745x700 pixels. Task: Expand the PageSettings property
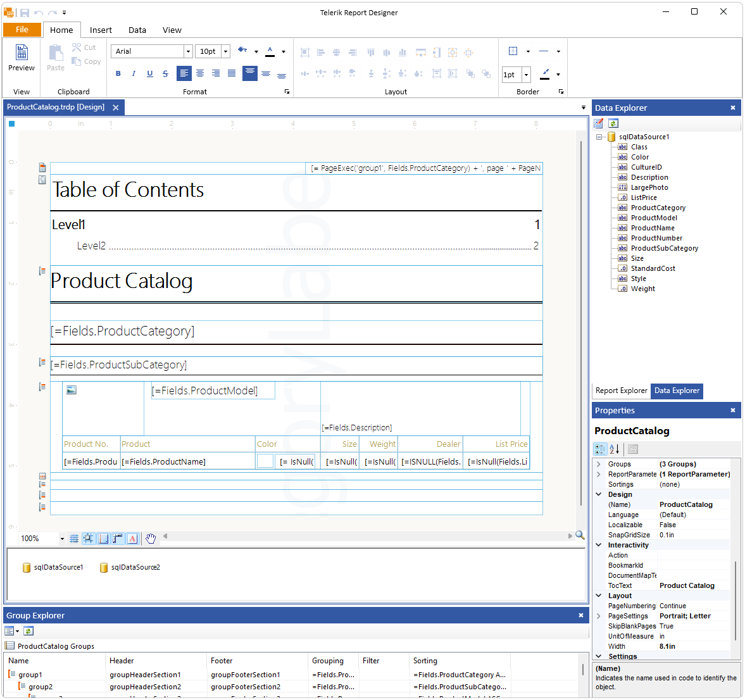(x=599, y=616)
